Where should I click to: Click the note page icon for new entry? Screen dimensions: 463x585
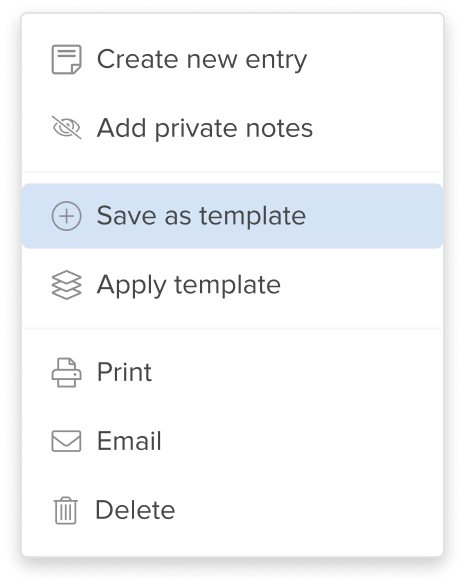point(66,59)
